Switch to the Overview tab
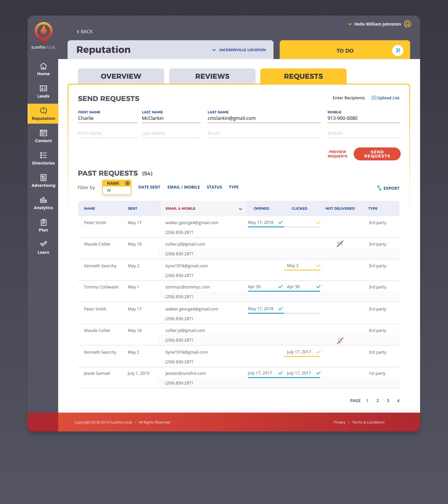 coord(121,76)
